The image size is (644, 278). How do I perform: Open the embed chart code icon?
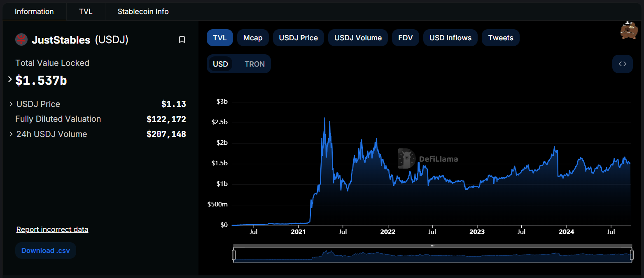623,64
